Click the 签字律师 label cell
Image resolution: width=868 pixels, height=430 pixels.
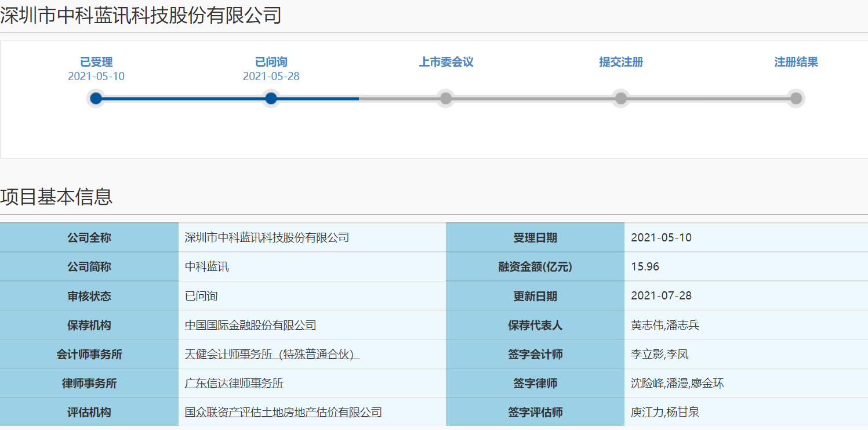pyautogui.click(x=535, y=383)
